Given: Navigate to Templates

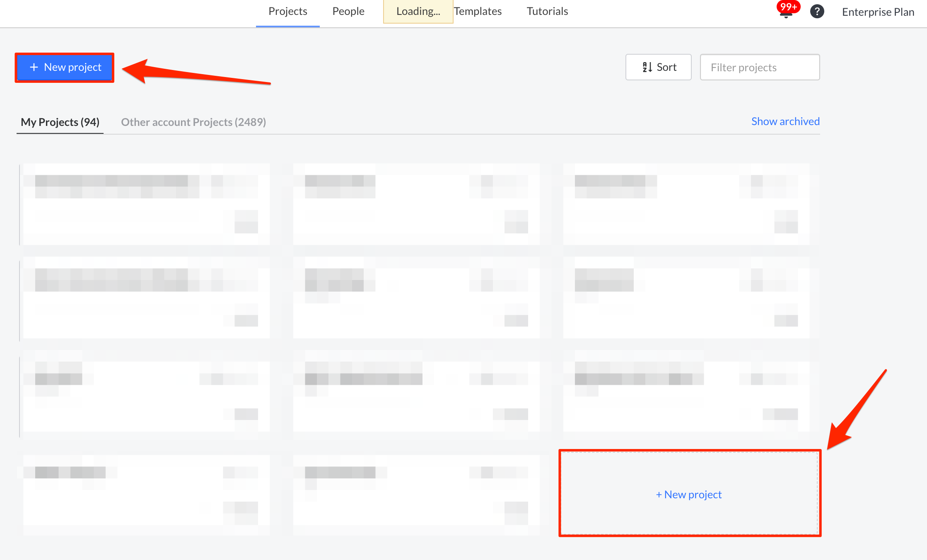Looking at the screenshot, I should (x=477, y=11).
